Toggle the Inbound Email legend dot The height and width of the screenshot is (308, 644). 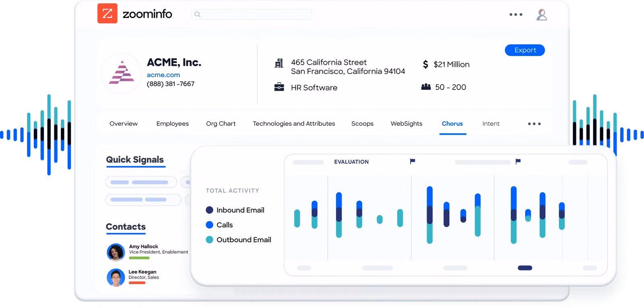click(x=209, y=210)
